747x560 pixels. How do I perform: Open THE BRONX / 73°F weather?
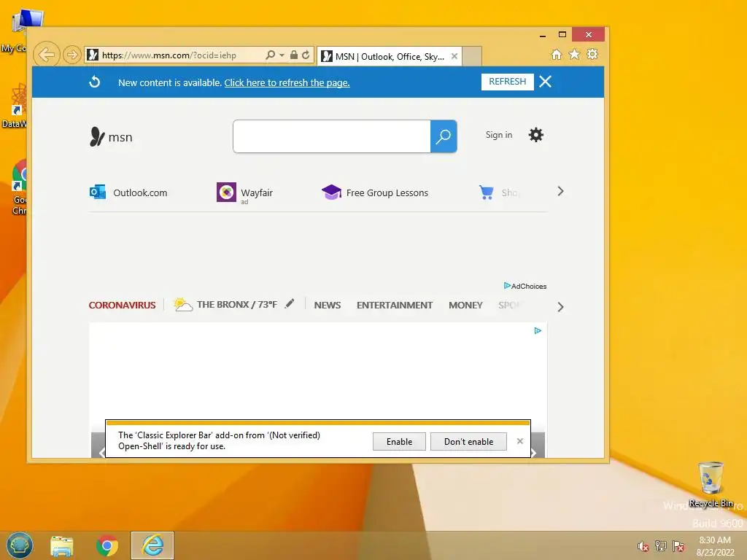coord(237,304)
